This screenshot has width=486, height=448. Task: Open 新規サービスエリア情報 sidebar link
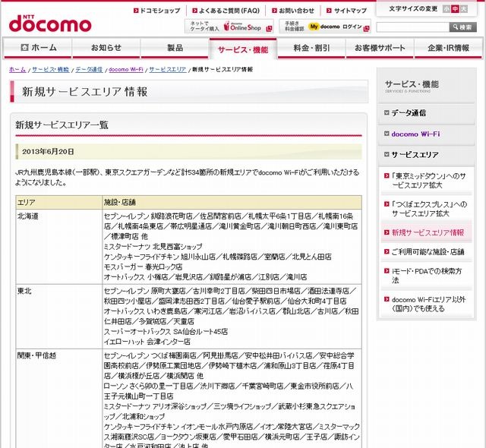point(428,232)
